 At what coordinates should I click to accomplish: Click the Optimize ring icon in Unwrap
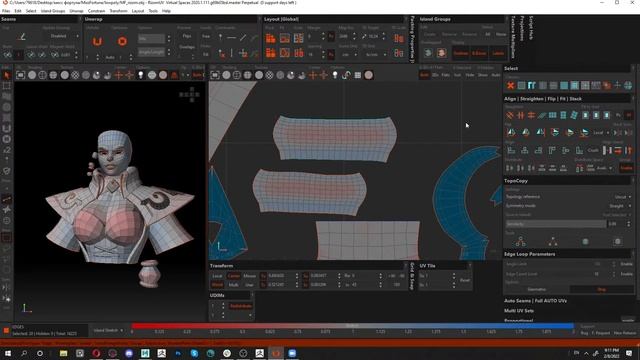(x=122, y=41)
